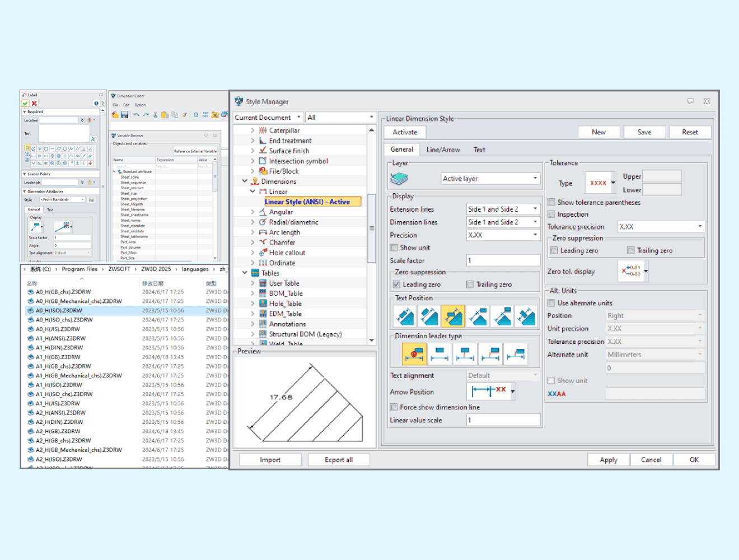Click the red X cancel icon in Label panel
The width and height of the screenshot is (739, 560).
[34, 103]
